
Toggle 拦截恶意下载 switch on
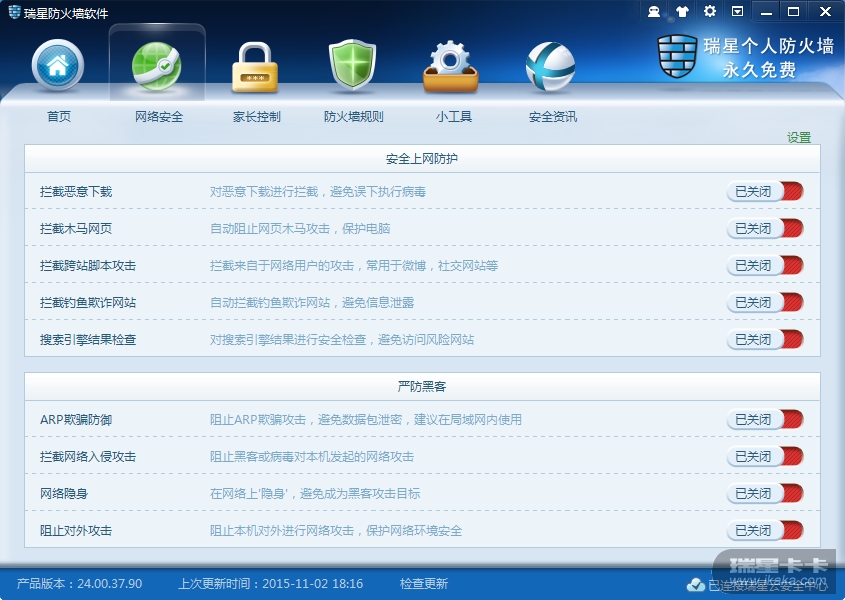[765, 191]
